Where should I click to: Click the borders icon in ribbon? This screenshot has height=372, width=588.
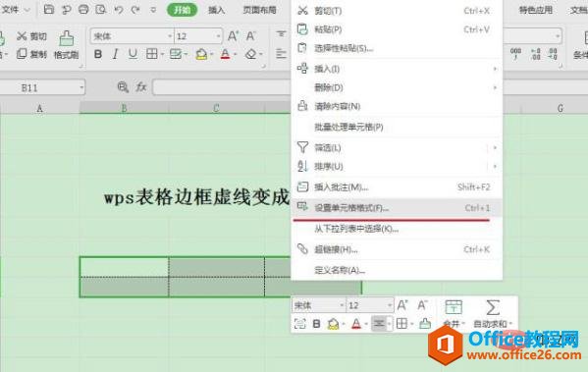click(x=152, y=54)
